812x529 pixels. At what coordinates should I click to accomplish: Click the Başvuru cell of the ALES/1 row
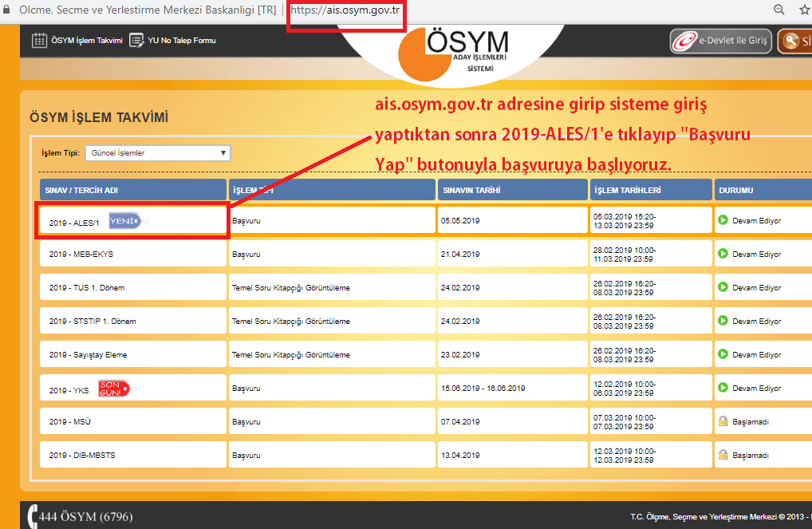tap(332, 221)
